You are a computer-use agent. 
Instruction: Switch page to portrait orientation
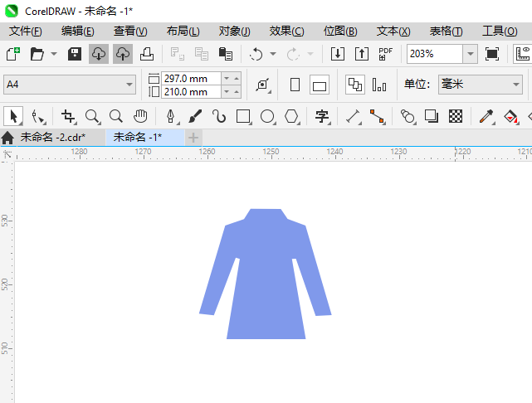click(295, 85)
